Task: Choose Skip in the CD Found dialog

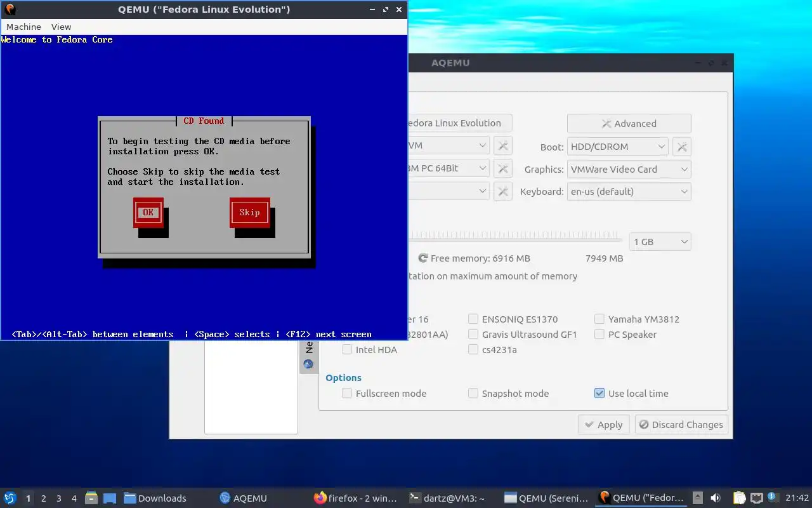Action: [x=249, y=213]
